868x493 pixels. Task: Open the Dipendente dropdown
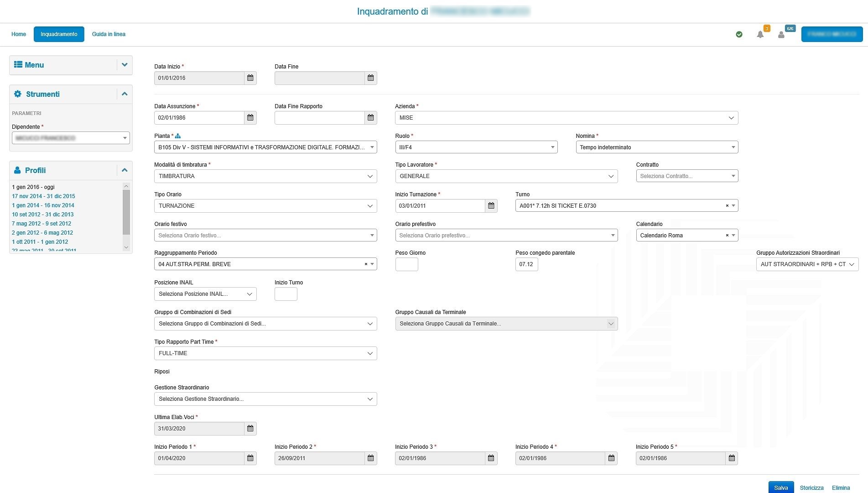click(x=71, y=138)
